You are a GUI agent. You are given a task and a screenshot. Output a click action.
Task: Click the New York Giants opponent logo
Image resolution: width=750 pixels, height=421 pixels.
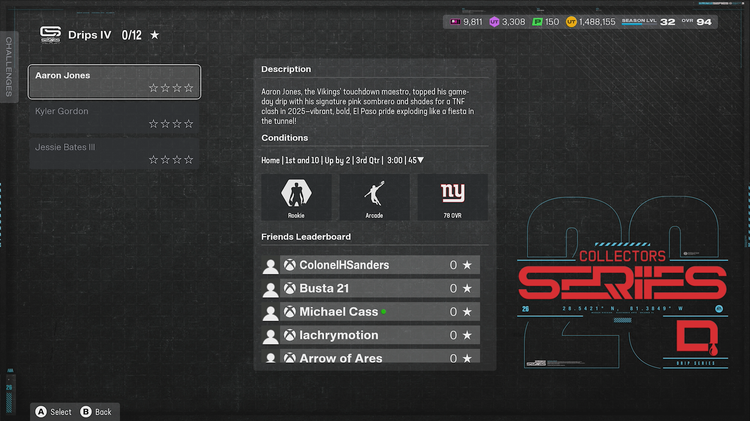coord(453,196)
